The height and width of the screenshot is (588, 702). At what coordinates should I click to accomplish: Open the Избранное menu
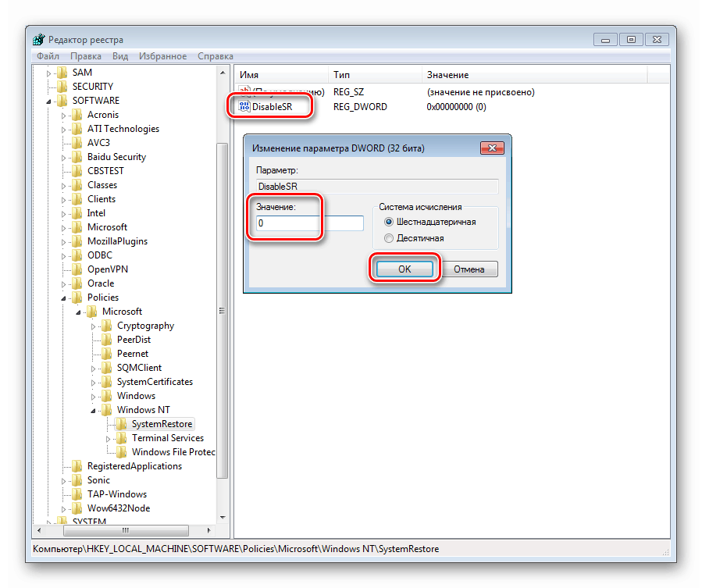162,56
